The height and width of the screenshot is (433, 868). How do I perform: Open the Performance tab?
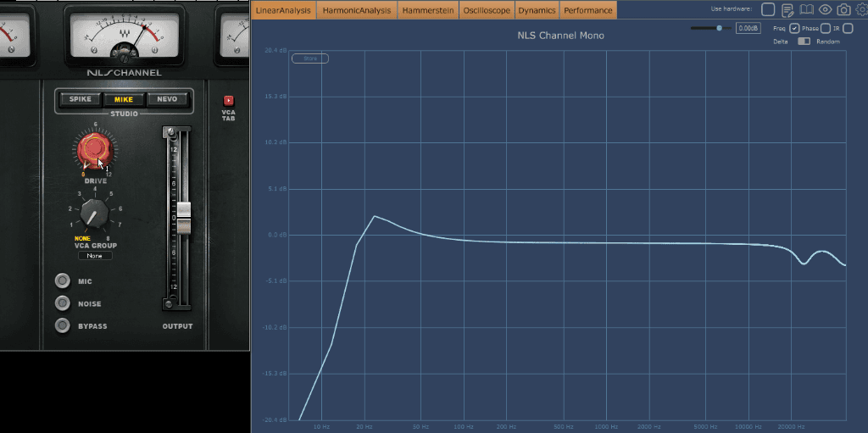(588, 10)
